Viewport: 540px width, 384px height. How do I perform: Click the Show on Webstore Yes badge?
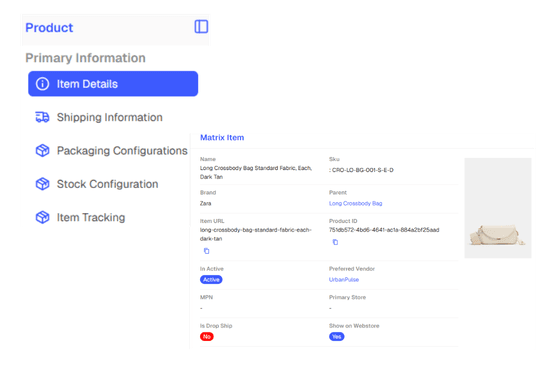(336, 336)
